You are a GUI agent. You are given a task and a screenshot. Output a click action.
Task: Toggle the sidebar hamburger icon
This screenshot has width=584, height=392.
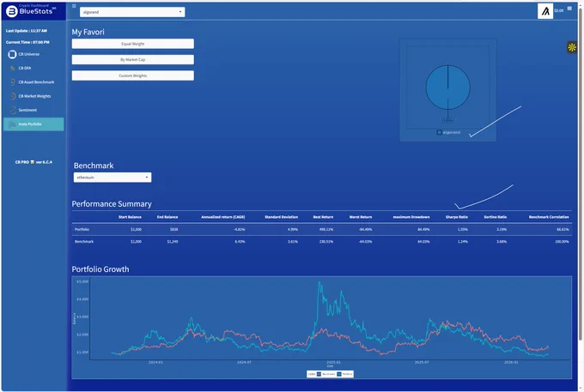[x=74, y=6]
